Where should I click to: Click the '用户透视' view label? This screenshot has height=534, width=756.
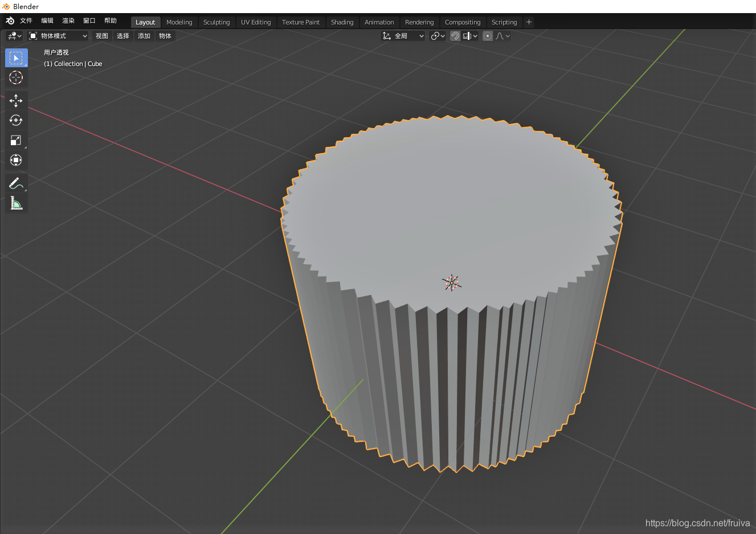56,52
